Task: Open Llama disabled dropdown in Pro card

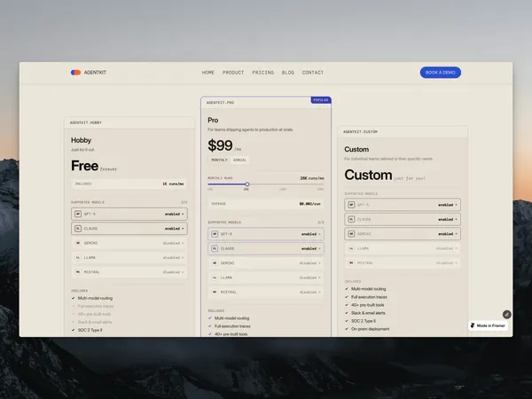Action: tap(309, 278)
